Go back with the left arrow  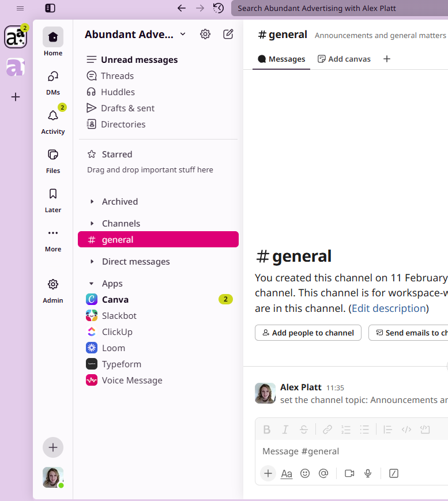tap(182, 8)
